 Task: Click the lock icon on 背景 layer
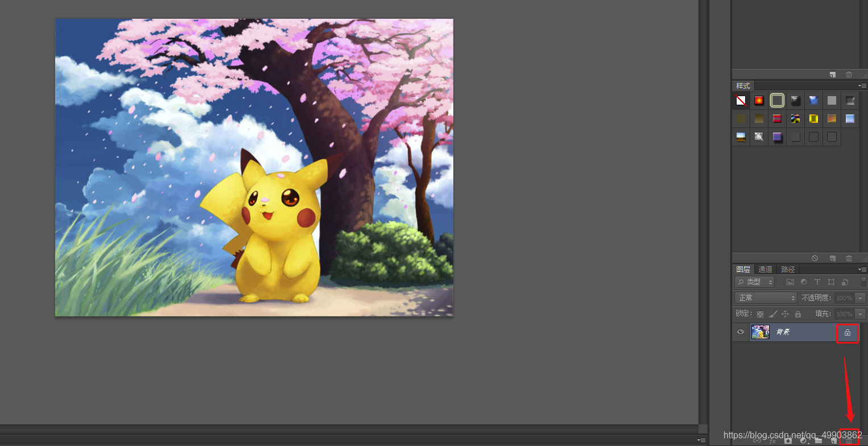point(848,332)
